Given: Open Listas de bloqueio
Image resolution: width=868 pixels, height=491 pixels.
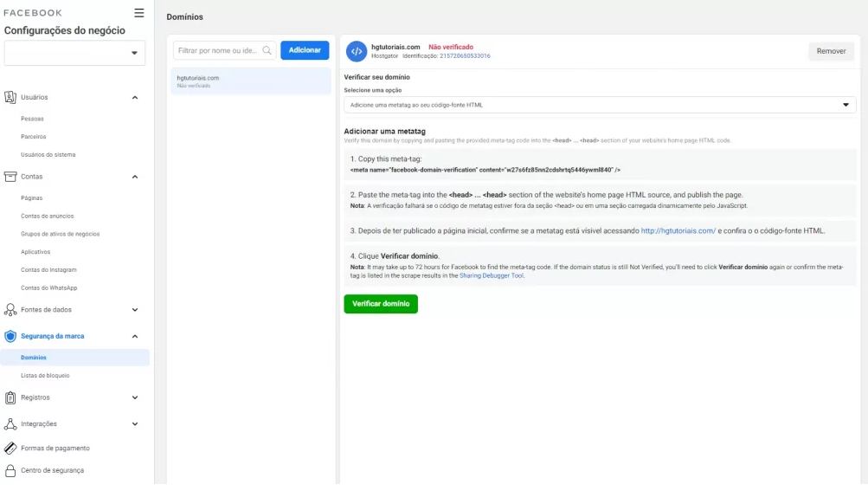Looking at the screenshot, I should pyautogui.click(x=45, y=376).
